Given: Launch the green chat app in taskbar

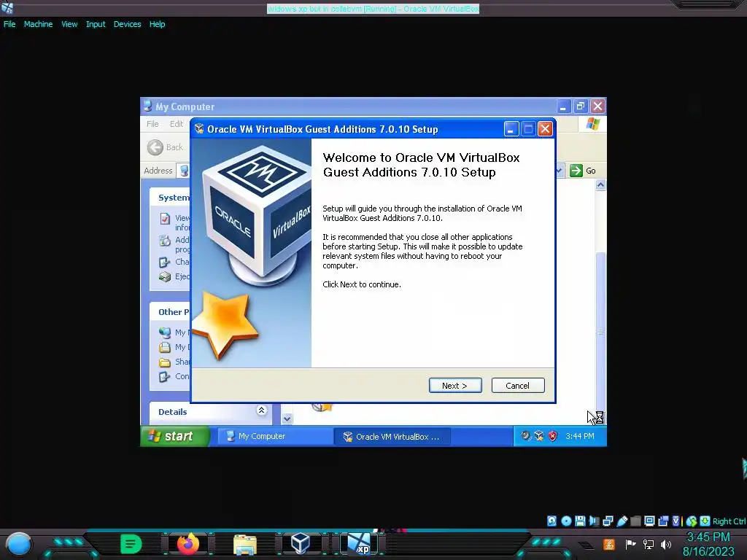Looking at the screenshot, I should click(131, 544).
